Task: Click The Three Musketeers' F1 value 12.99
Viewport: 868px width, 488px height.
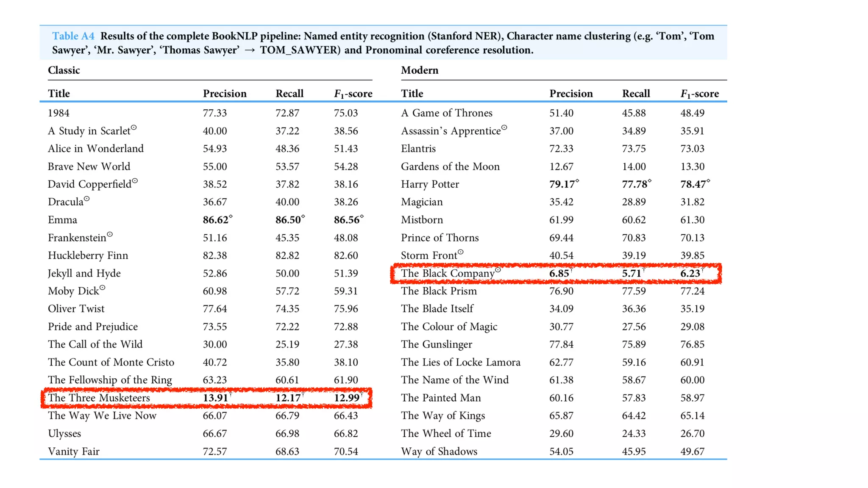Action: [x=347, y=398]
